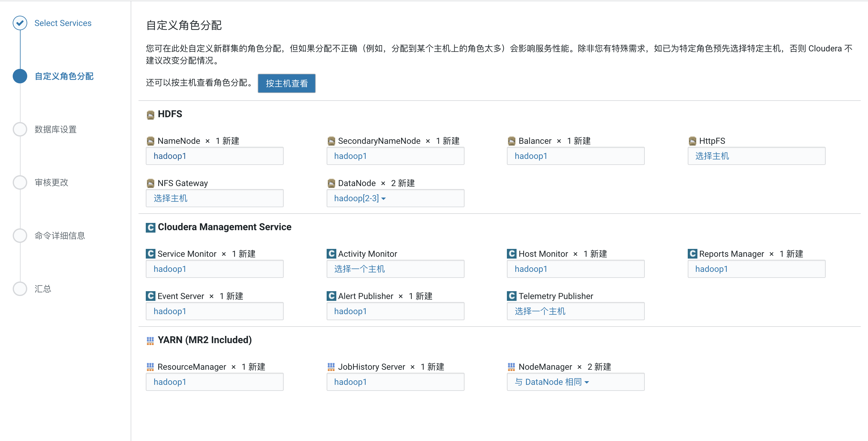Screen dimensions: 868x441
Task: Click the 汇总 step circle
Action: point(20,289)
